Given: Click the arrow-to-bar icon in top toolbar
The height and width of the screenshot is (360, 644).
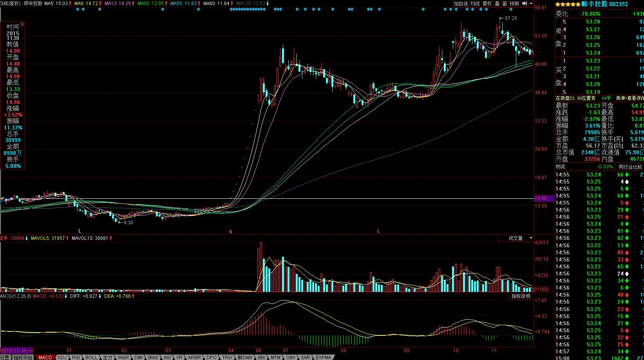Looking at the screenshot, I should click(524, 4).
